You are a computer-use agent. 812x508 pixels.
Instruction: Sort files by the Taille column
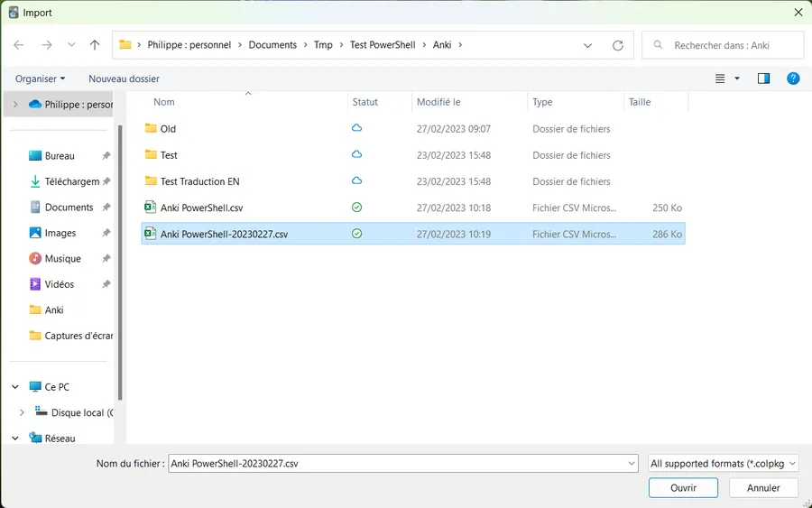pos(656,102)
